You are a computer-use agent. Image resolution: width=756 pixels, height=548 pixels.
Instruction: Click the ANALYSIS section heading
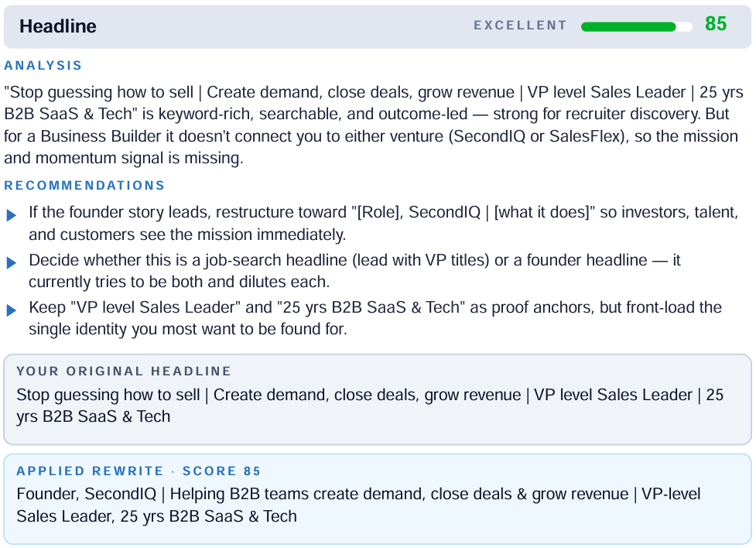(x=43, y=65)
